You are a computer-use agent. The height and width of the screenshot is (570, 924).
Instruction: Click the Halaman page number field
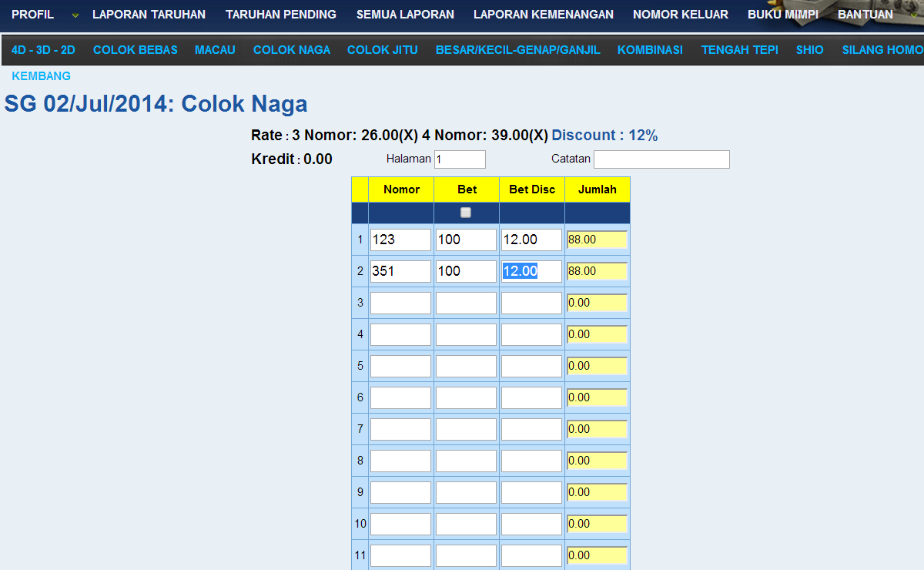[460, 159]
